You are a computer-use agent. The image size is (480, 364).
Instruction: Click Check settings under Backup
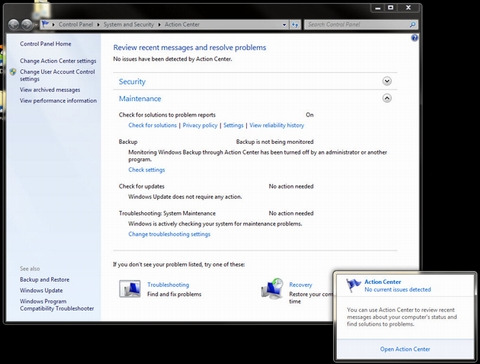click(147, 170)
